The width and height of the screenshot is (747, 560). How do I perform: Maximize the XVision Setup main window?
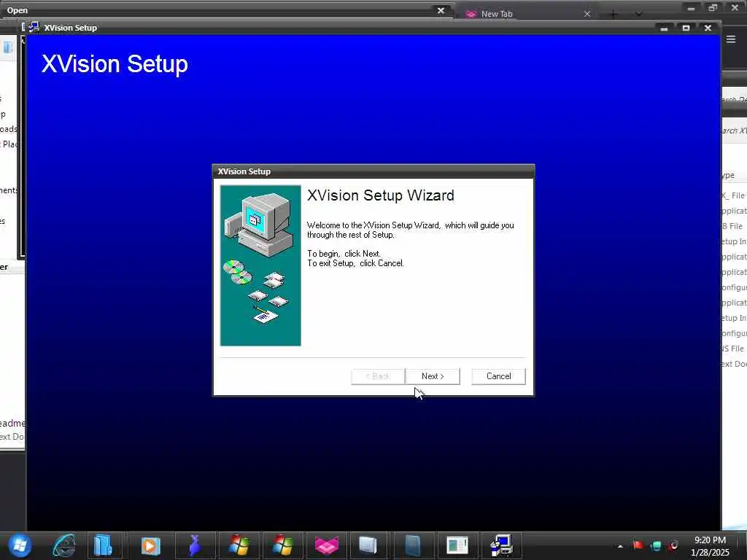[x=686, y=28]
